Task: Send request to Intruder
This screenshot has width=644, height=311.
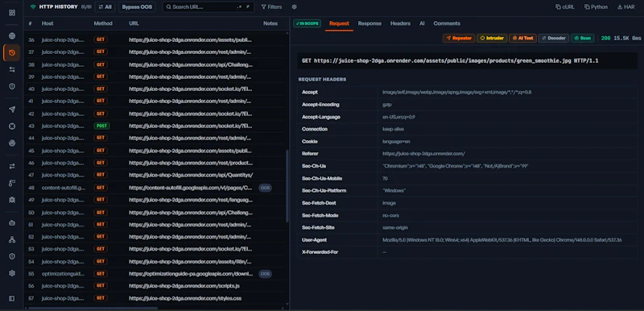Action: tap(492, 38)
